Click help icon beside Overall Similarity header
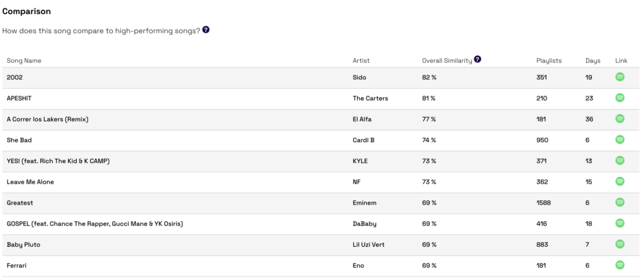The image size is (644, 279). (477, 59)
